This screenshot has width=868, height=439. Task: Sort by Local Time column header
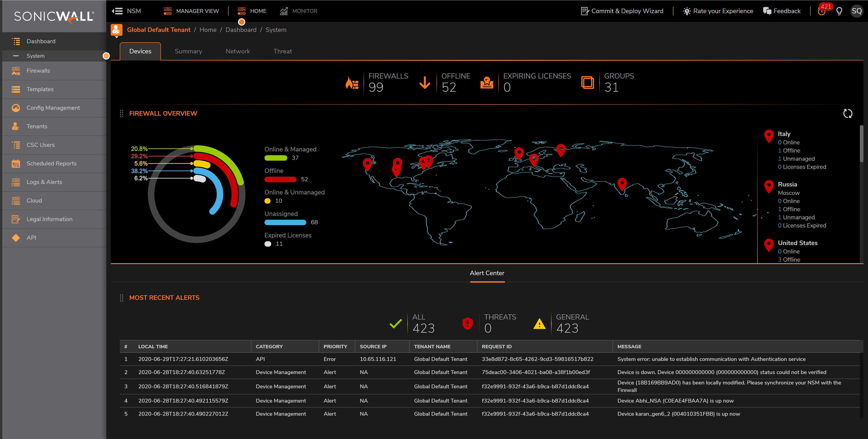[x=153, y=346]
